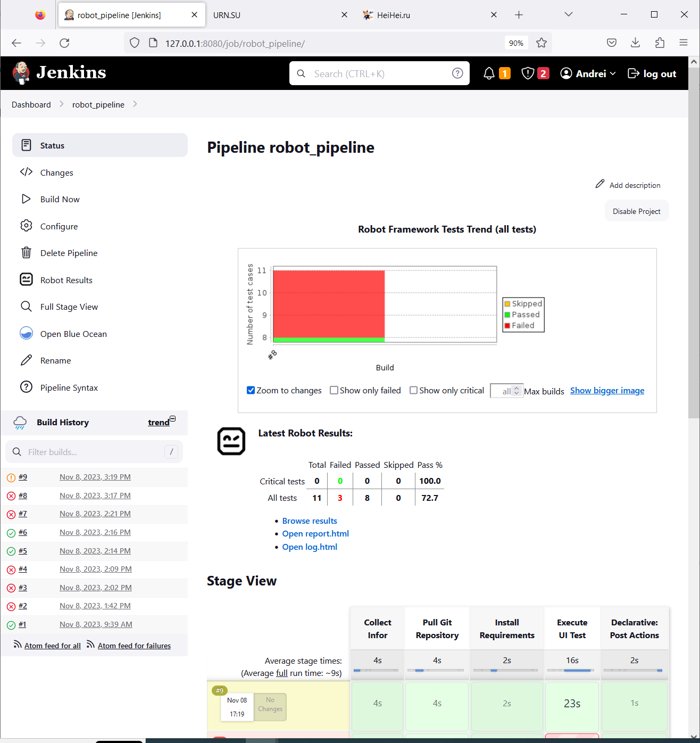This screenshot has height=743, width=700.
Task: Enable Show only failed checkbox
Action: (x=334, y=390)
